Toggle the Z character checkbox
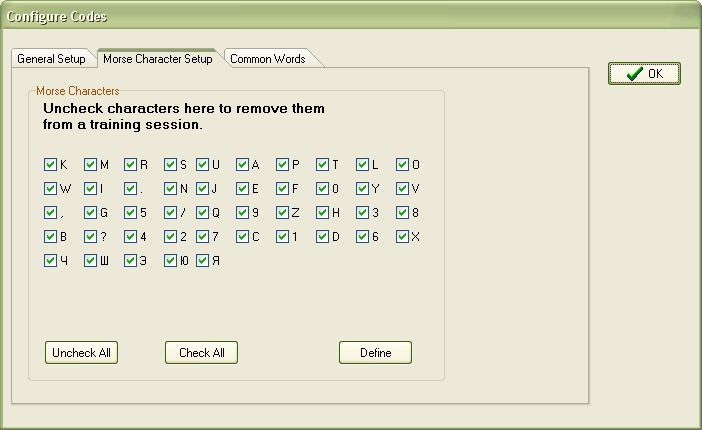This screenshot has width=702, height=430. (x=283, y=212)
